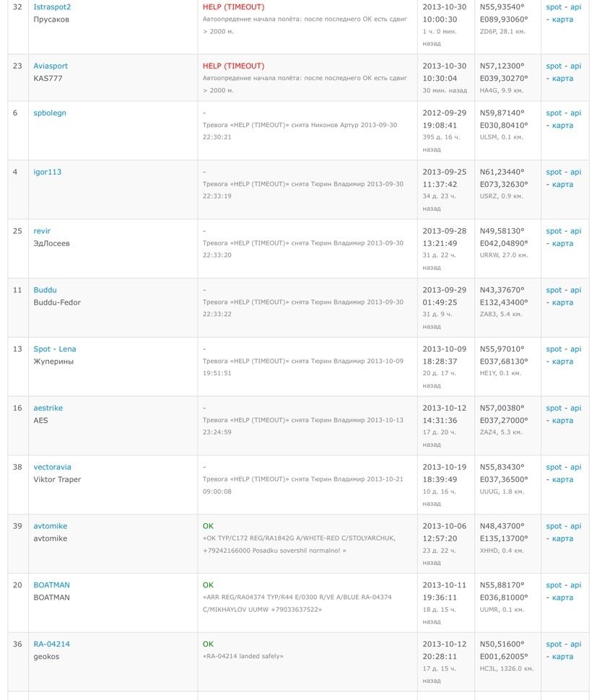Click api link in RA-04214 row
This screenshot has width=597, height=700.
(575, 644)
